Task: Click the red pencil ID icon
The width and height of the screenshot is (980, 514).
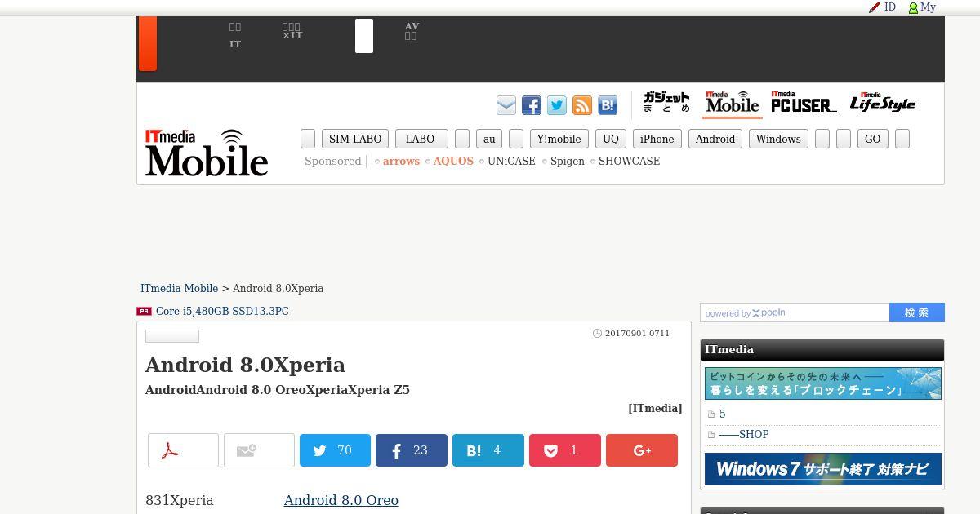Action: [x=875, y=7]
